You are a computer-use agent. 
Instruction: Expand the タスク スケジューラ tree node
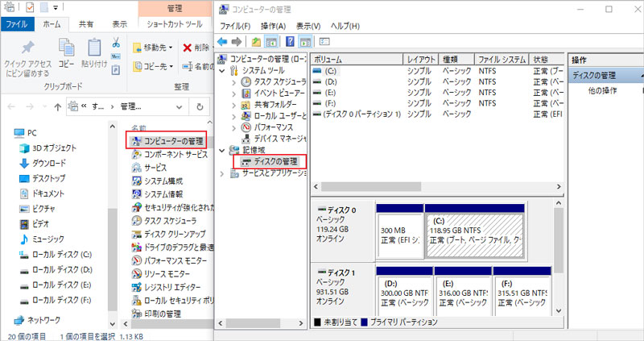coord(233,82)
